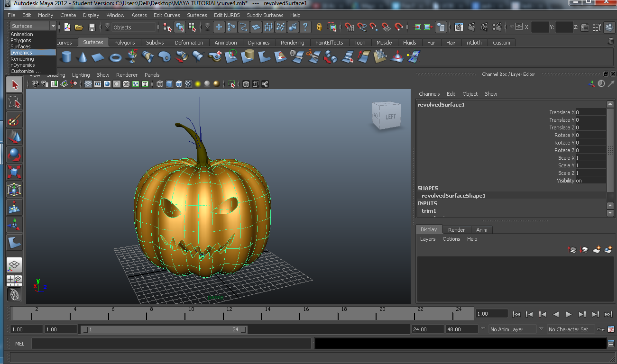The image size is (617, 364).
Task: Click the current frame 1.00 field
Action: [x=492, y=314]
